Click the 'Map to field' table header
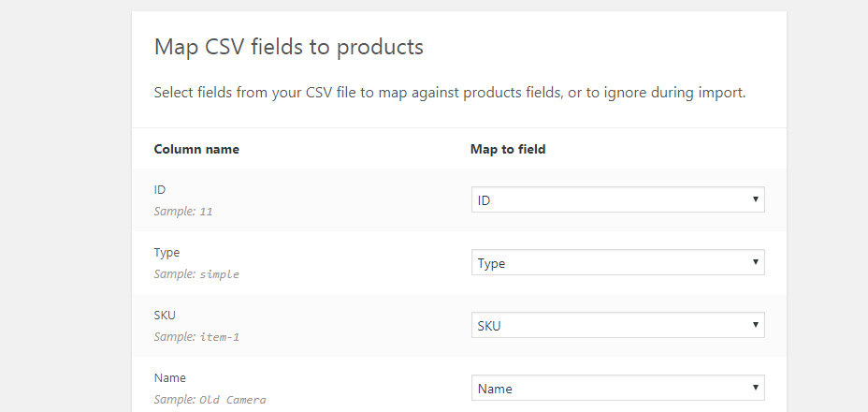Image resolution: width=868 pixels, height=412 pixels. tap(508, 149)
